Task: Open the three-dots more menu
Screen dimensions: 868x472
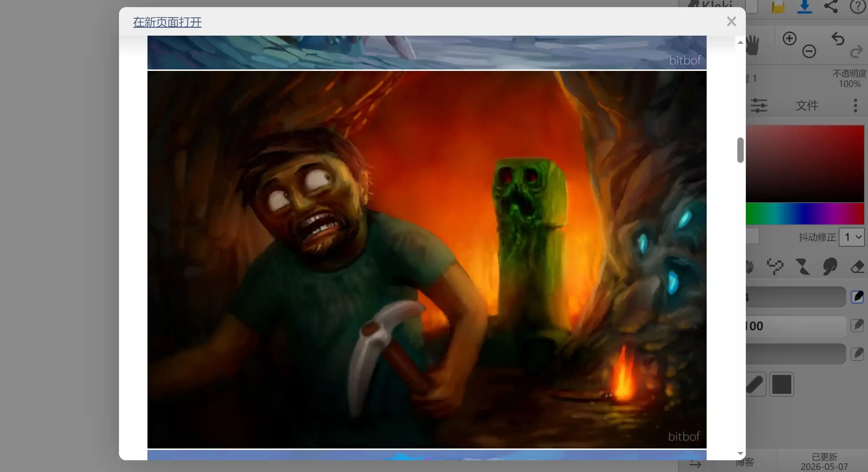Action: pyautogui.click(x=855, y=105)
